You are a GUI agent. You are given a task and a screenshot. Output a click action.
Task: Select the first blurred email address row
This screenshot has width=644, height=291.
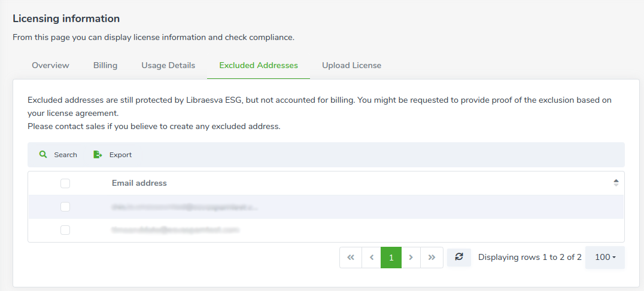pos(326,207)
